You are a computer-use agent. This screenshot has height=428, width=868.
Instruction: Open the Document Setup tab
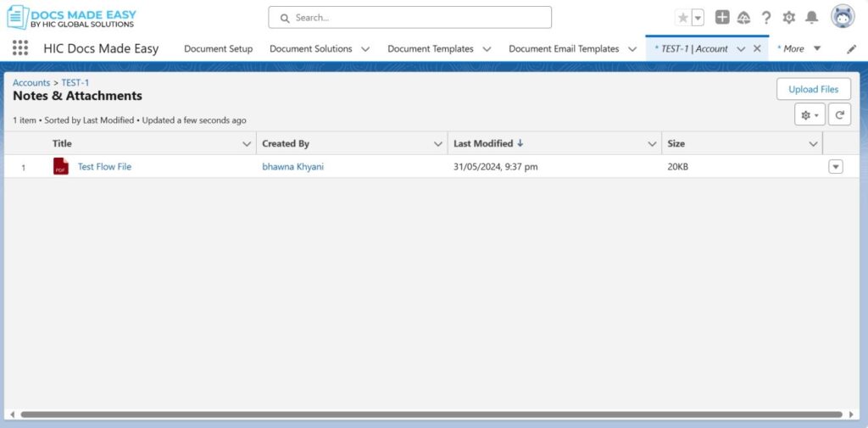[218, 48]
